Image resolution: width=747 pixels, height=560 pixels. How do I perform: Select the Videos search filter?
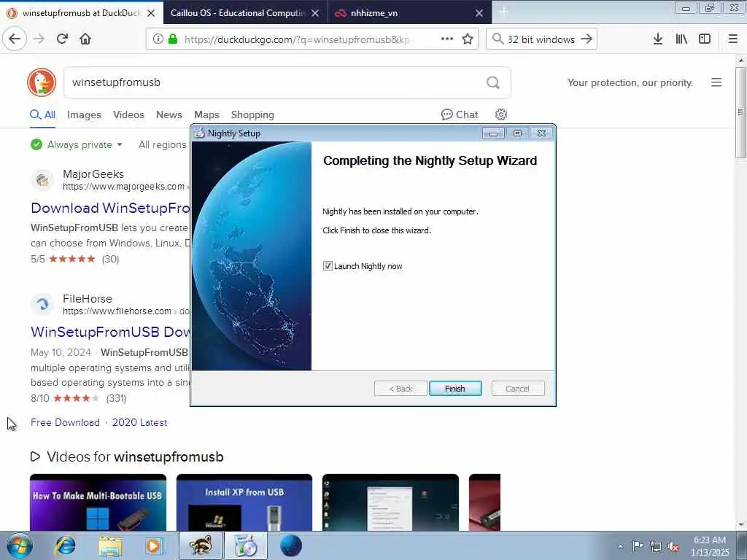click(128, 114)
